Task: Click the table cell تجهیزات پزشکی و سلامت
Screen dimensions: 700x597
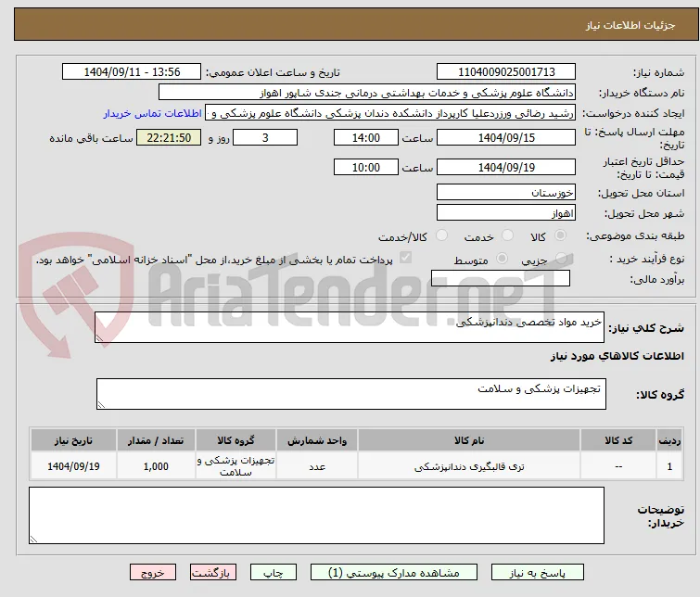Action: click(235, 466)
